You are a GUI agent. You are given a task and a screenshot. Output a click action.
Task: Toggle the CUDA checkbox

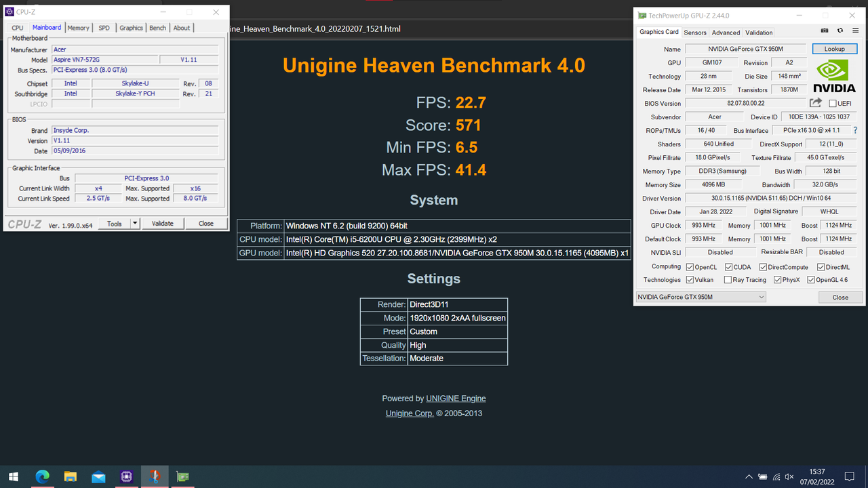tap(729, 267)
